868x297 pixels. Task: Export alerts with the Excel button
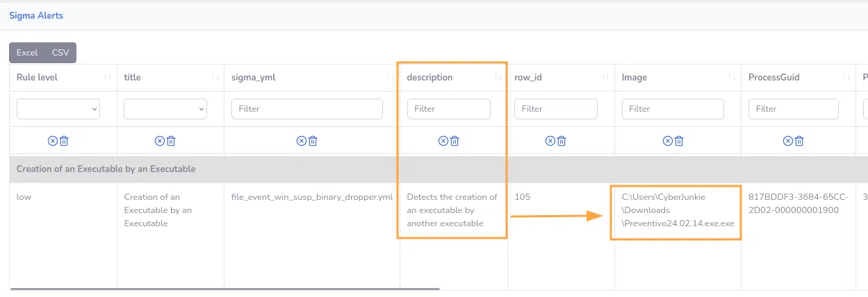pos(27,53)
